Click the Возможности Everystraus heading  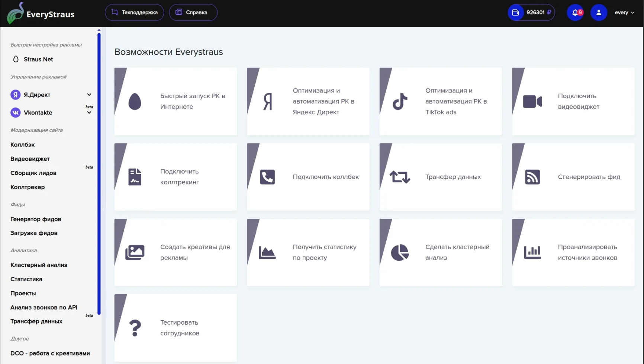(168, 52)
